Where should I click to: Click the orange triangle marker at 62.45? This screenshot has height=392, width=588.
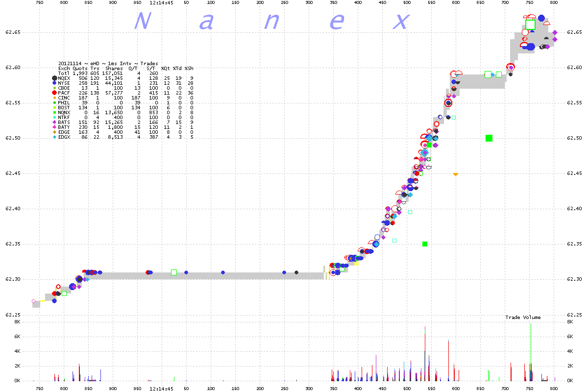456,174
